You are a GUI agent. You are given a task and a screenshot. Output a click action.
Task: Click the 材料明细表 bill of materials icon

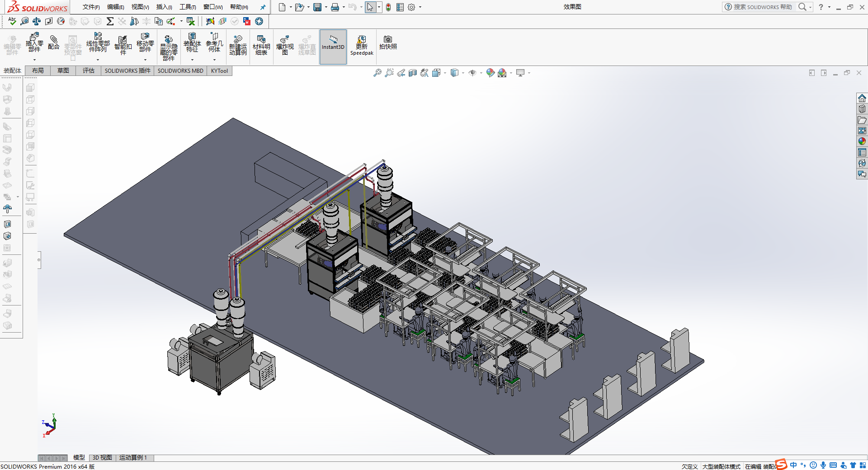(261, 45)
